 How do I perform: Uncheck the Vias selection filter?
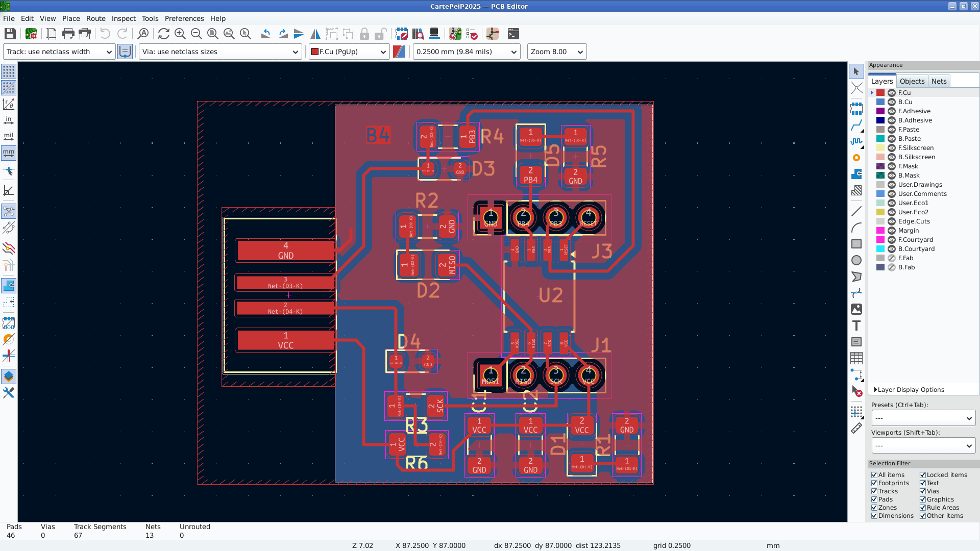pyautogui.click(x=923, y=491)
